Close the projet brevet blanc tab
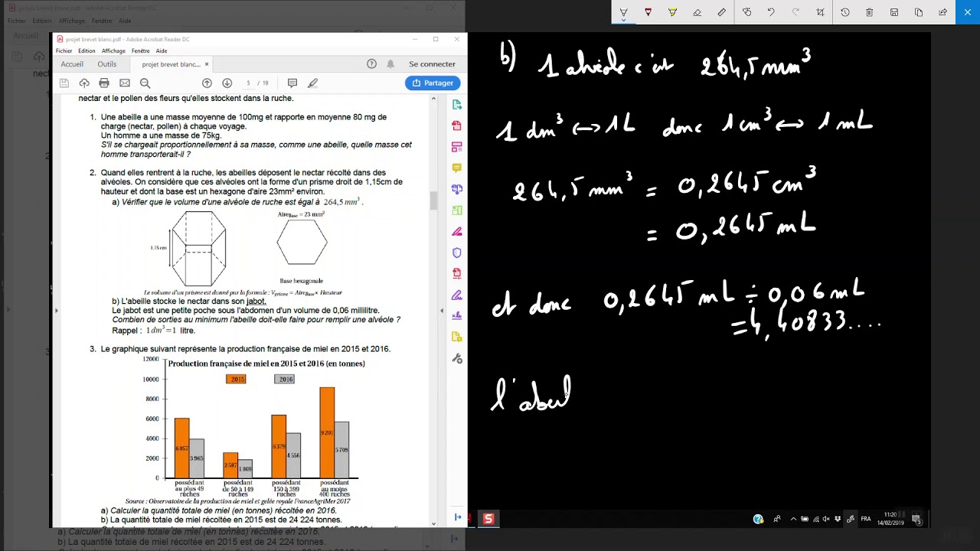Screen dimensions: 980x551 click(207, 64)
